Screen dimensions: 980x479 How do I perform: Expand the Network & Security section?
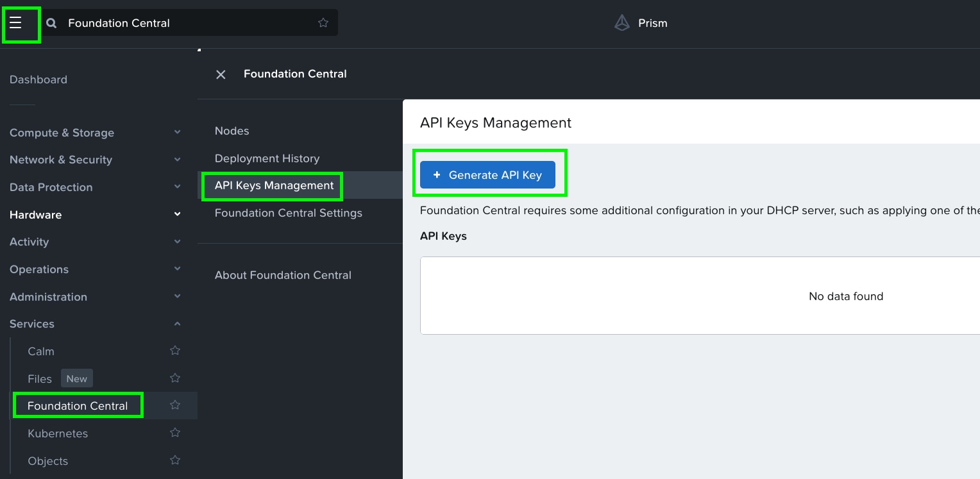[177, 160]
